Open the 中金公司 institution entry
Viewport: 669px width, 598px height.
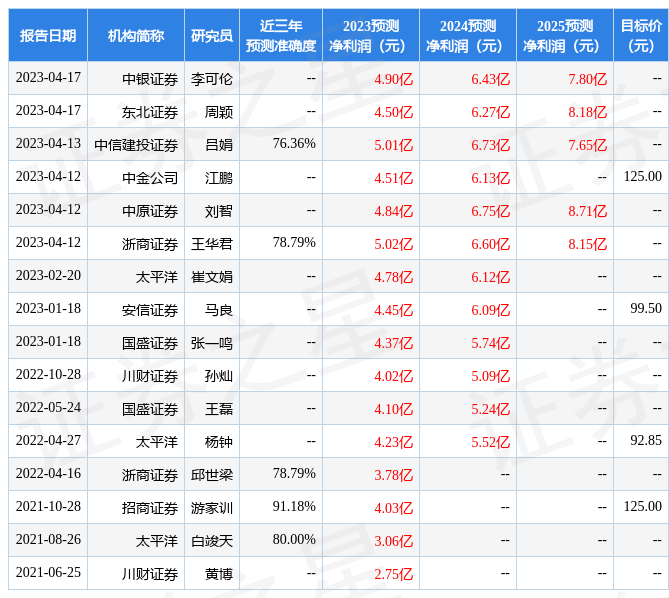tap(150, 178)
